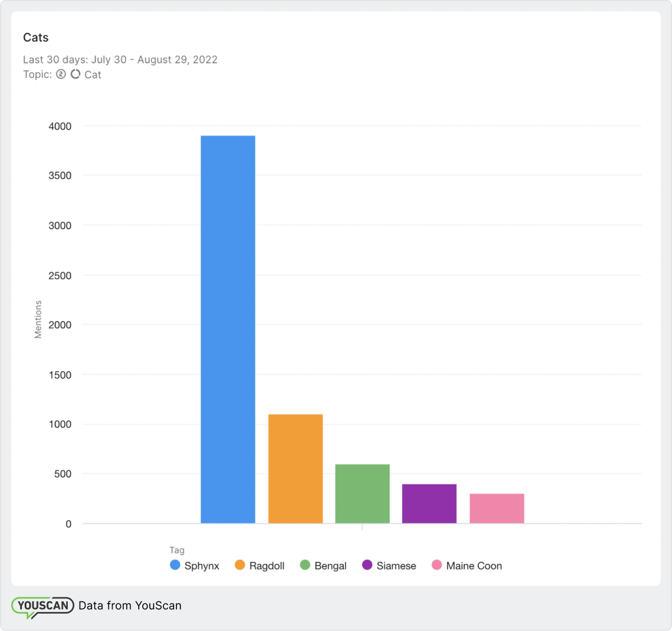672x631 pixels.
Task: Click the YouScan speech-bubble logo
Action: [43, 606]
